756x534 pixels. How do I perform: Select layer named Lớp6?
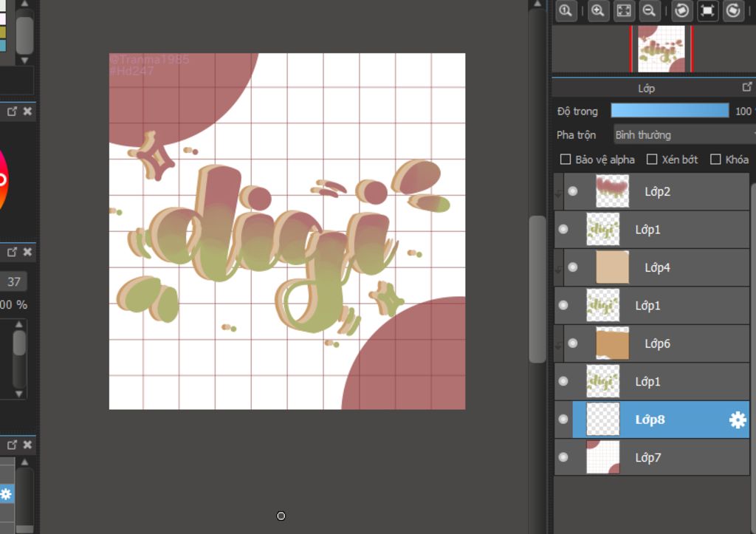[658, 343]
